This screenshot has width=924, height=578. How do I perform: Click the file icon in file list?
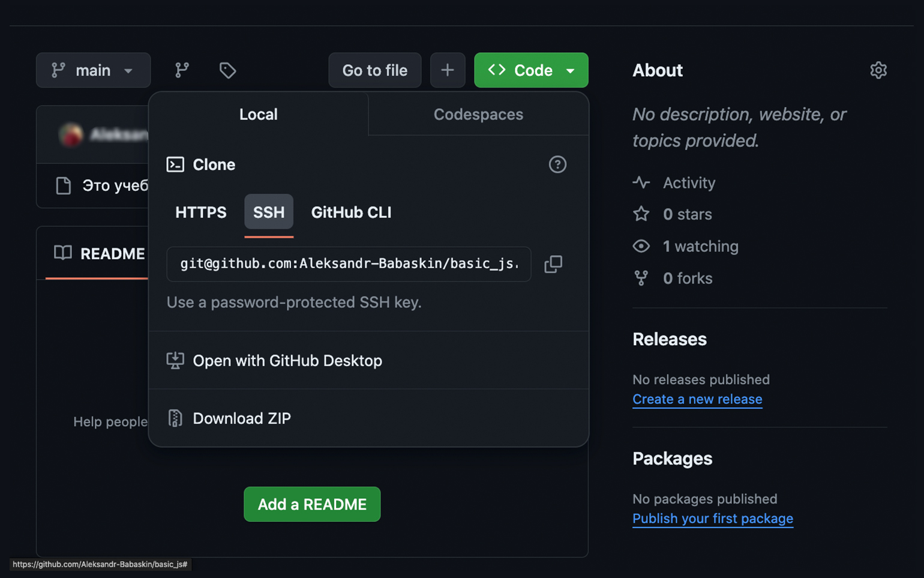pos(63,185)
